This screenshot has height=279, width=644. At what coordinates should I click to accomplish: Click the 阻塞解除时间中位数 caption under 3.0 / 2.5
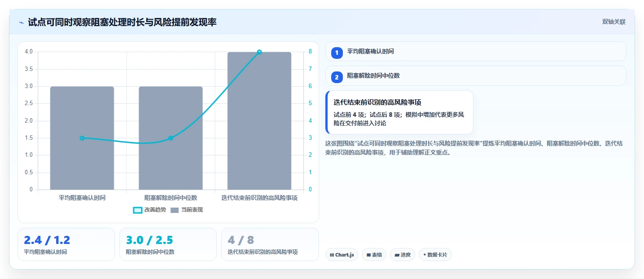(150, 252)
